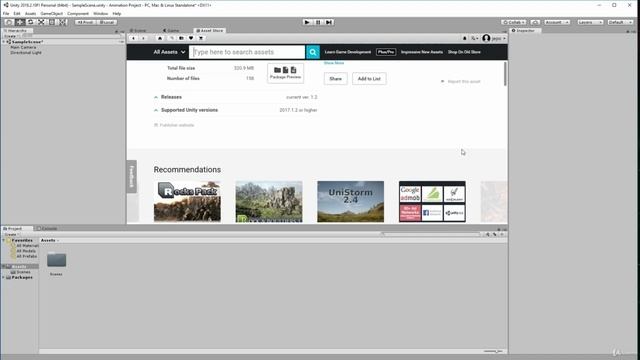Open the Collab dropdown
Image resolution: width=640 pixels, height=360 pixels.
(x=514, y=22)
